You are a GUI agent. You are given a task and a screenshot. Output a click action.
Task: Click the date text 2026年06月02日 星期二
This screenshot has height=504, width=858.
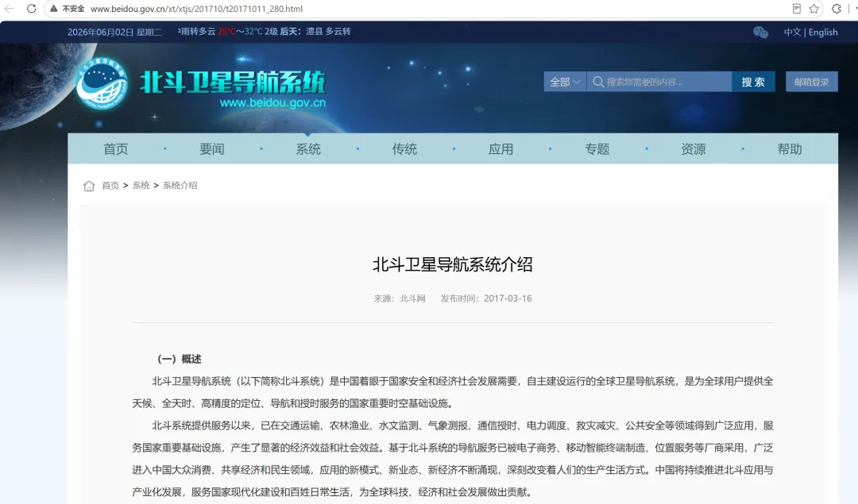click(115, 33)
